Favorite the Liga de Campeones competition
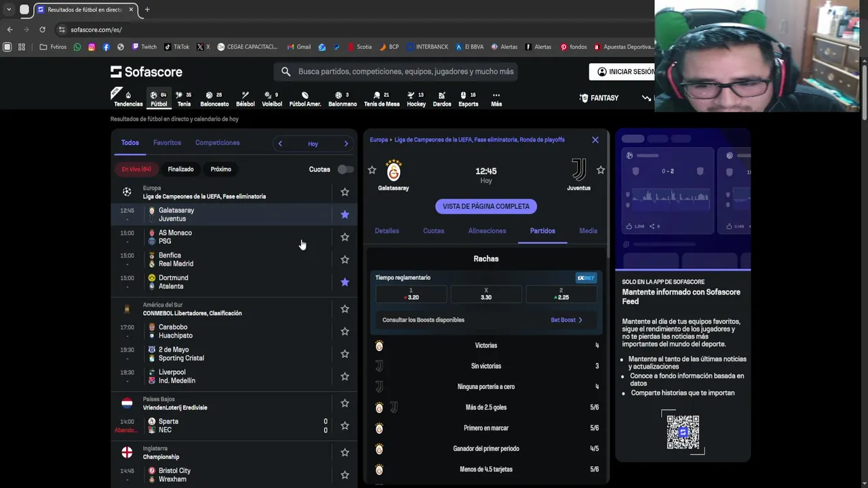868x488 pixels. pyautogui.click(x=344, y=192)
